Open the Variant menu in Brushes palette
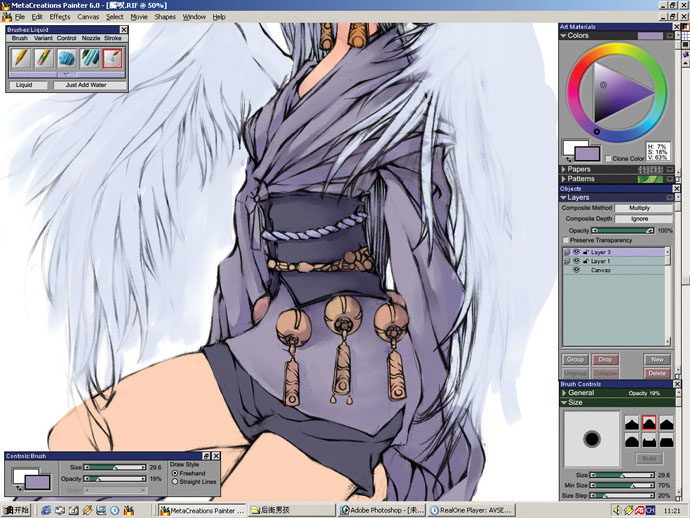 click(43, 38)
